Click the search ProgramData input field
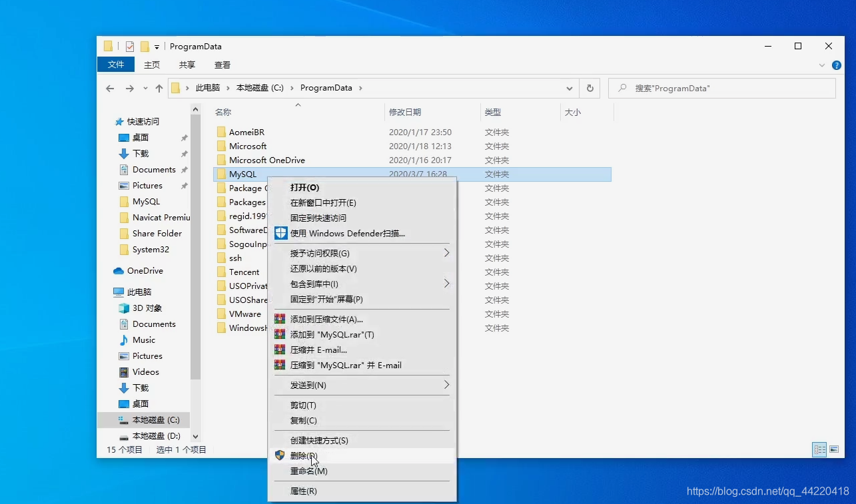Viewport: 856px width, 504px height. coord(722,88)
